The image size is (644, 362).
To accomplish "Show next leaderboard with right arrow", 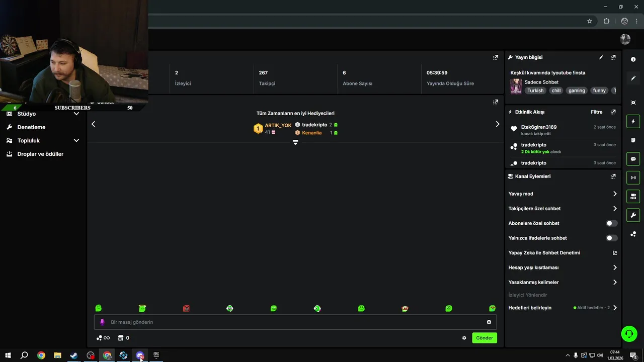I will (x=498, y=124).
